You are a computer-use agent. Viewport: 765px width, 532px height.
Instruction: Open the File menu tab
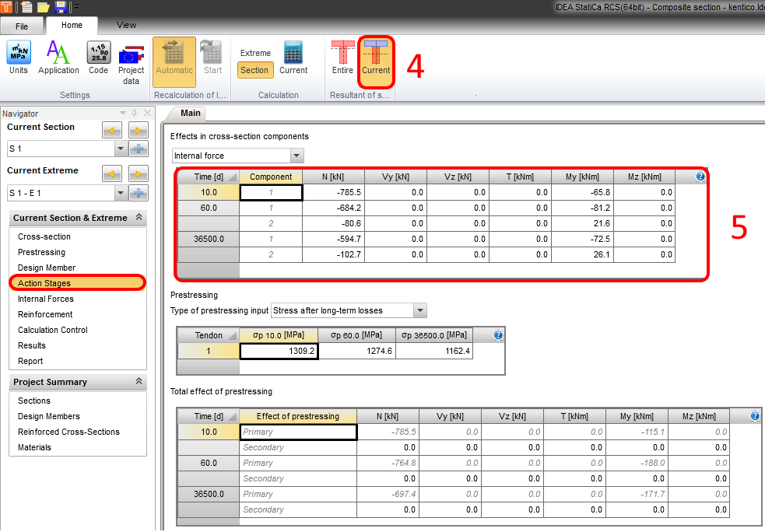[x=22, y=26]
